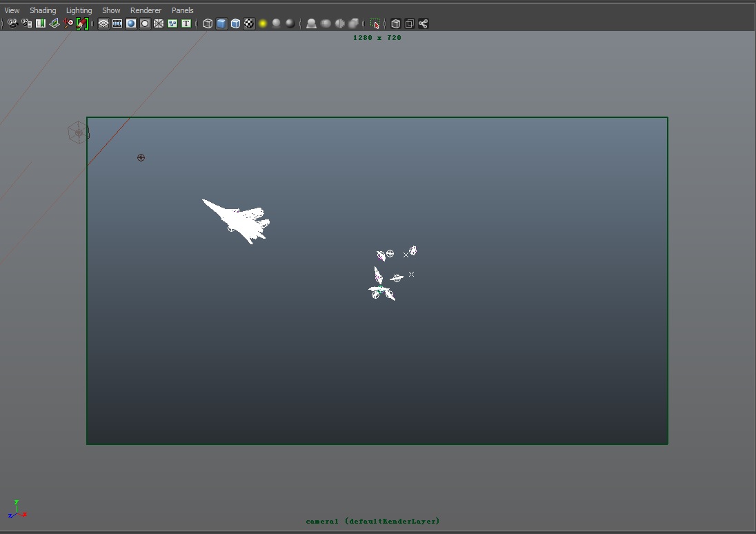Click the Use Default Lighting yellow icon
Image resolution: width=756 pixels, height=534 pixels.
[262, 23]
